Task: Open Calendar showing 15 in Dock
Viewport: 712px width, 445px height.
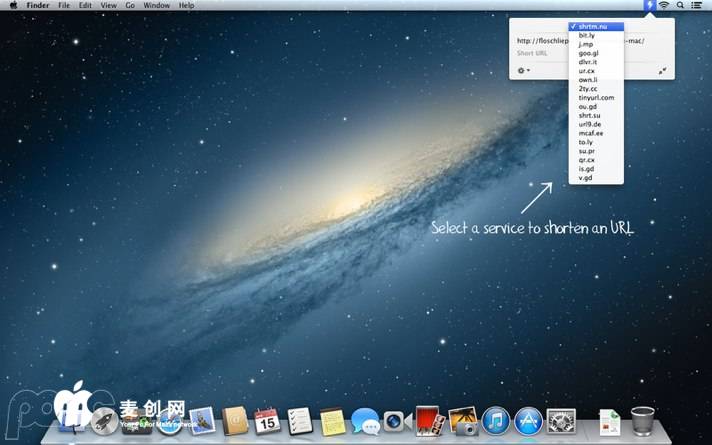Action: (267, 421)
